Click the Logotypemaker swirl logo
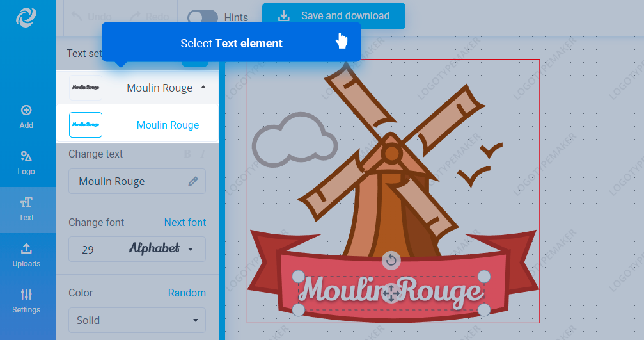Viewport: 644px width, 340px height. (26, 18)
